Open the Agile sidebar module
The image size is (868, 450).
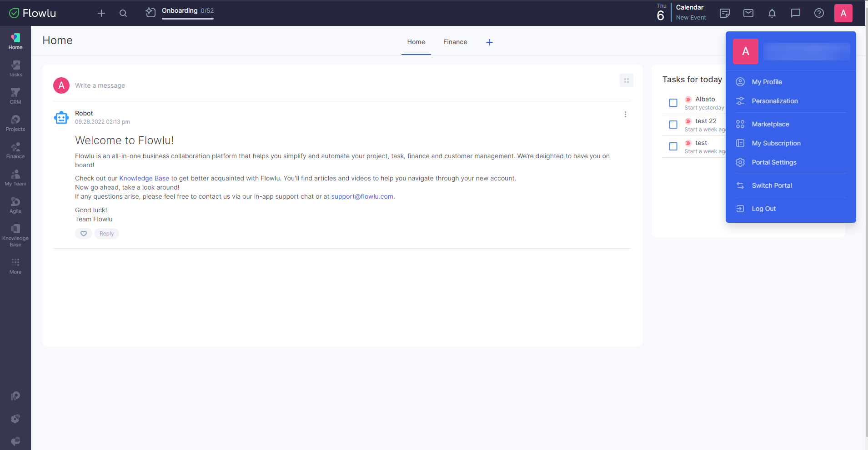pos(15,205)
